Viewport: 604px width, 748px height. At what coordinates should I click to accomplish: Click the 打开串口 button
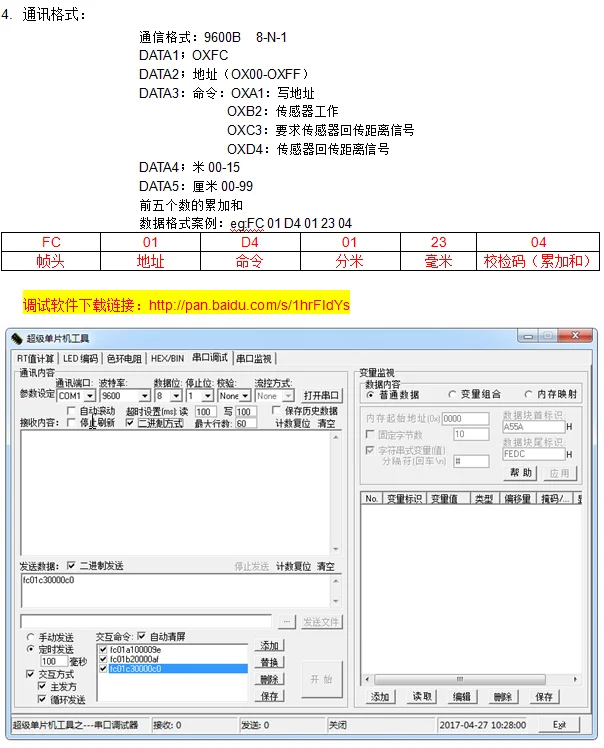tap(321, 395)
